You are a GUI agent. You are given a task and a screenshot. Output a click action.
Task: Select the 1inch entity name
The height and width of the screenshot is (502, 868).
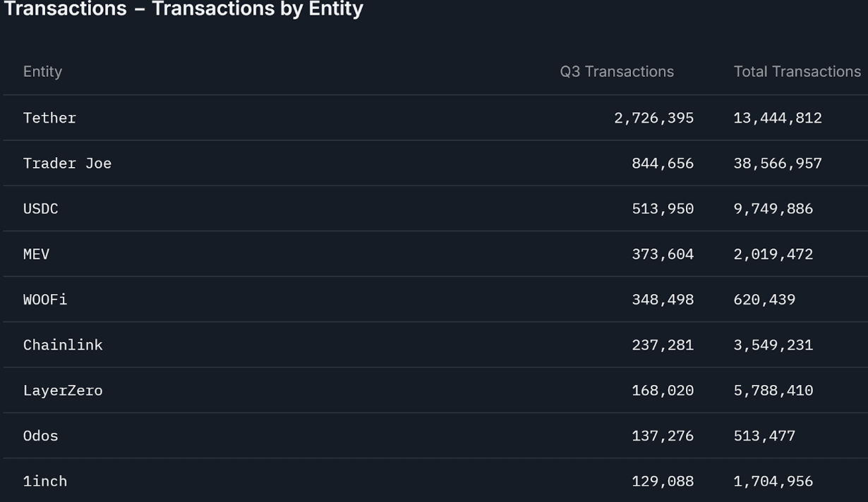tap(45, 482)
